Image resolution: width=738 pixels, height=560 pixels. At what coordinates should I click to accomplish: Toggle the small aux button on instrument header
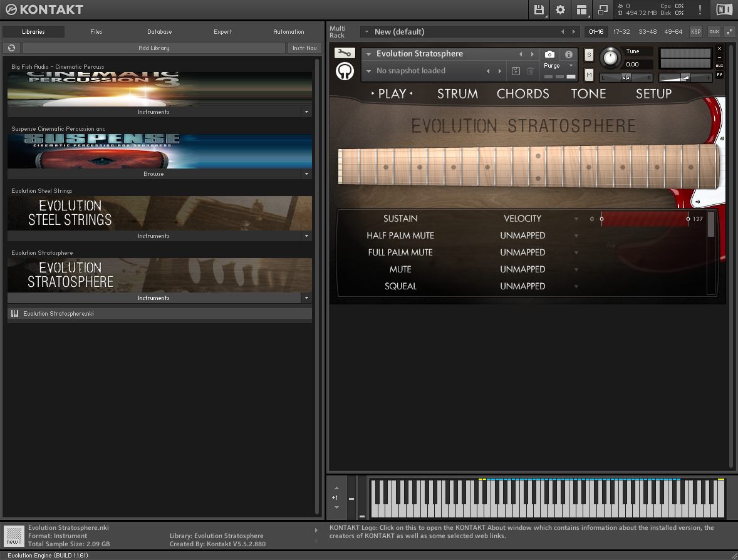[x=719, y=66]
